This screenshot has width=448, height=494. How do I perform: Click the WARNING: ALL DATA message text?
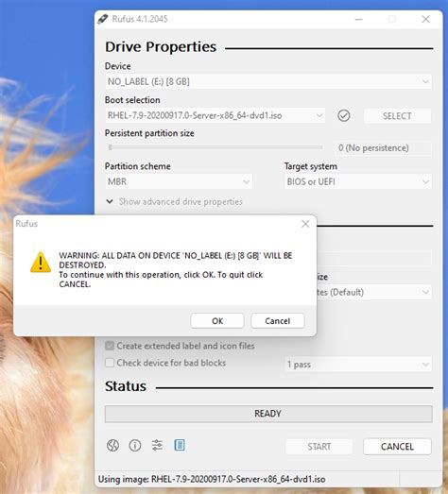176,270
